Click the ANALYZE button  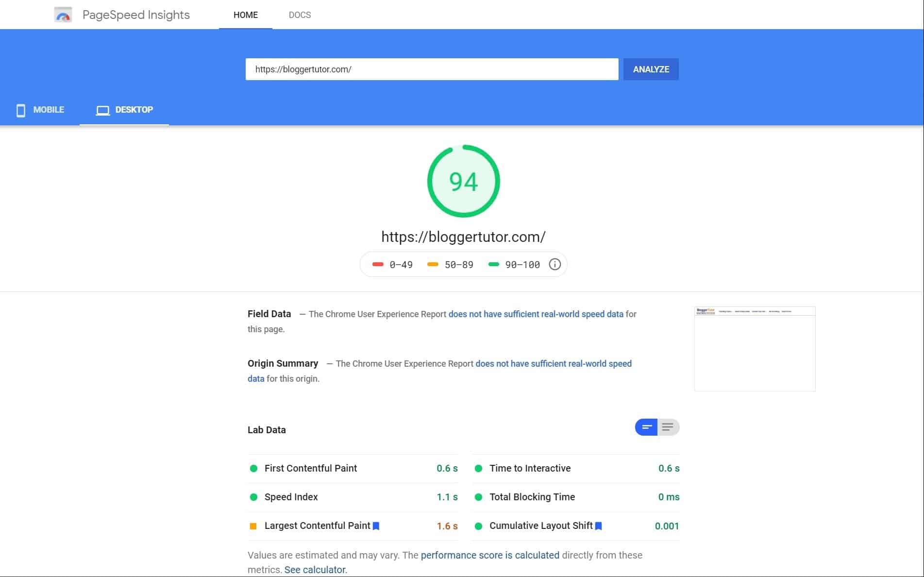click(651, 69)
